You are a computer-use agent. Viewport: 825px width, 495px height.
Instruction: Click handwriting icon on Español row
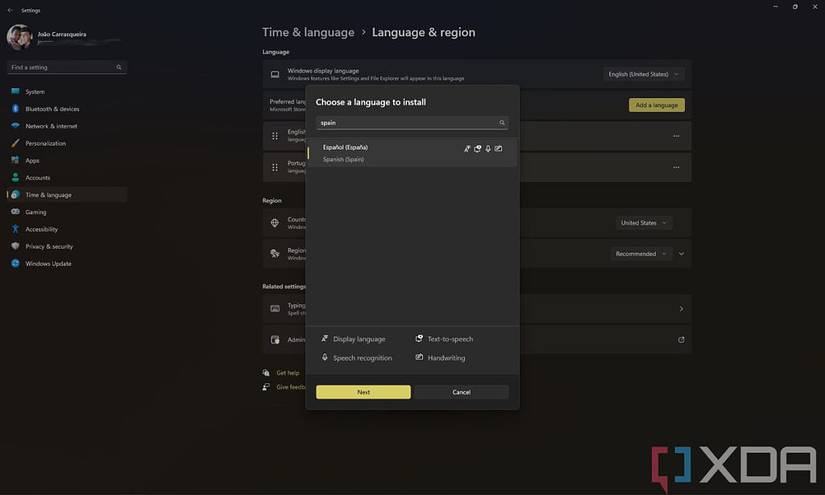tap(498, 149)
